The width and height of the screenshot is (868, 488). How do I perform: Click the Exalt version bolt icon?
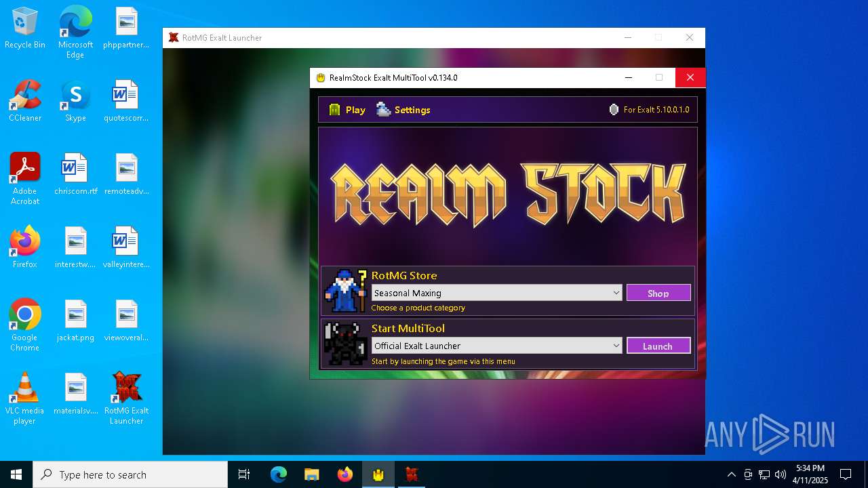pos(614,110)
